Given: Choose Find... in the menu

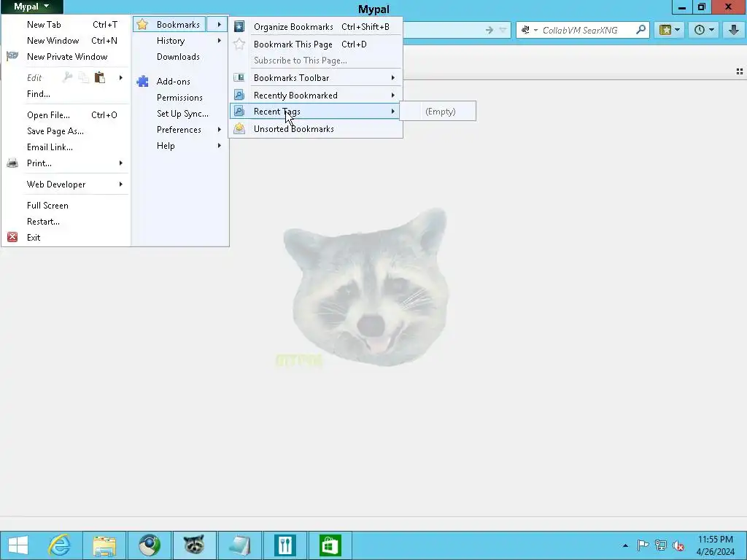Looking at the screenshot, I should pos(66,94).
